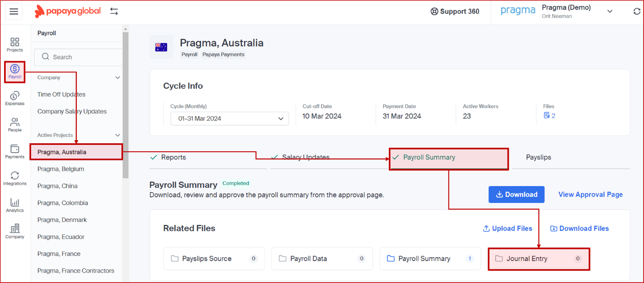This screenshot has height=283, width=644.
Task: Select Pragma, France Contractors project
Action: click(x=76, y=271)
